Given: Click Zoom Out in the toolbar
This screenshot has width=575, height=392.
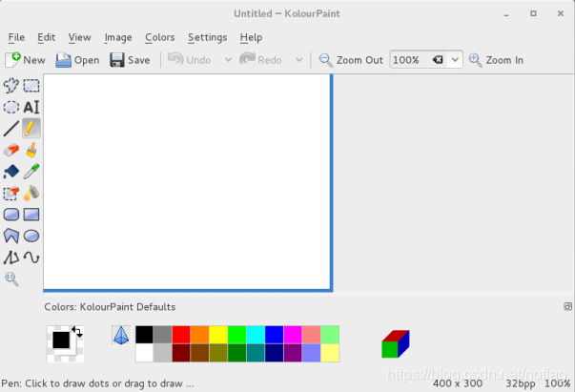Looking at the screenshot, I should click(351, 60).
